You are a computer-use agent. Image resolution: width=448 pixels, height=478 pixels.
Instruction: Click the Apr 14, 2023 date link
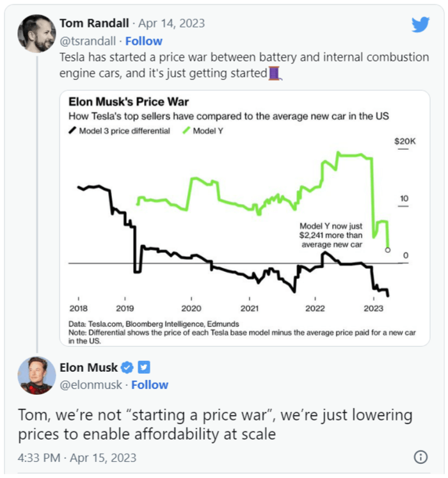pos(175,23)
